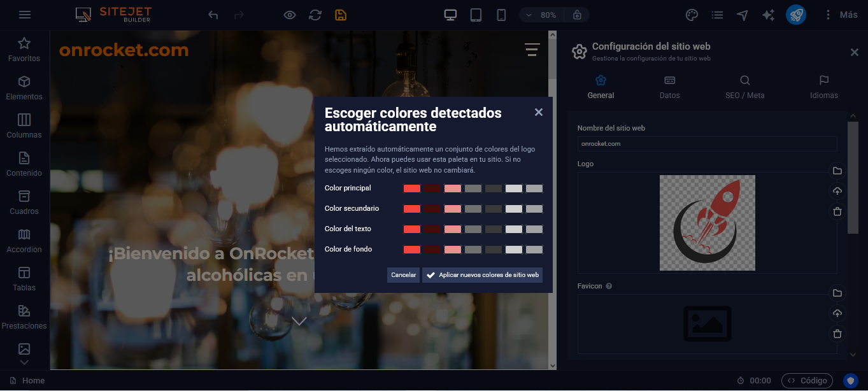Toggle preview with the eye icon
The height and width of the screenshot is (391, 868).
290,15
